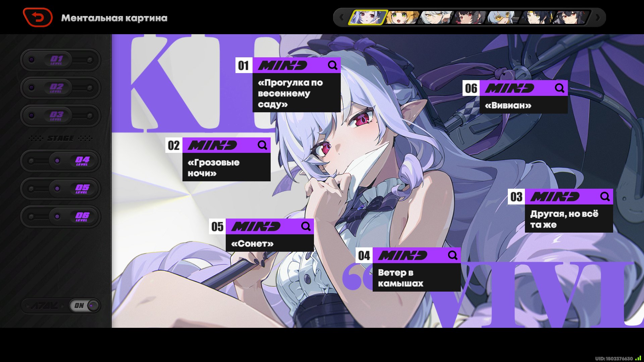Select the blonde green-eyed character portrait
The width and height of the screenshot is (644, 362).
401,17
